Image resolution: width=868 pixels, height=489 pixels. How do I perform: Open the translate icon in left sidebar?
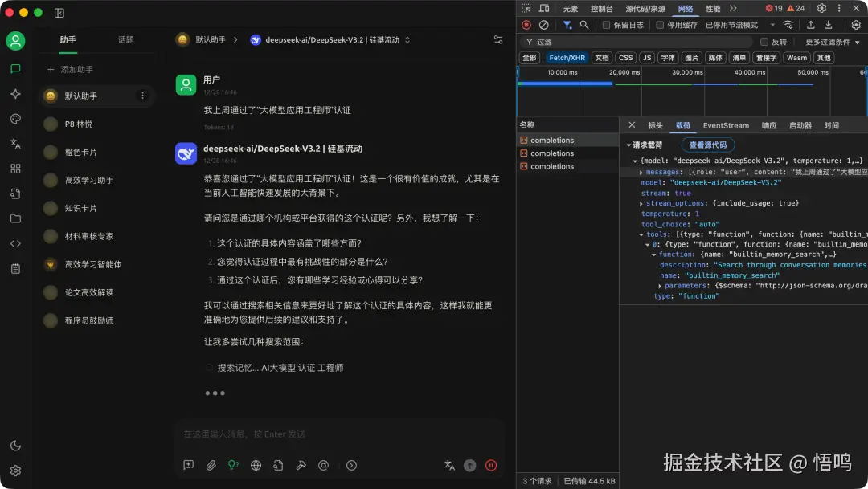[15, 144]
